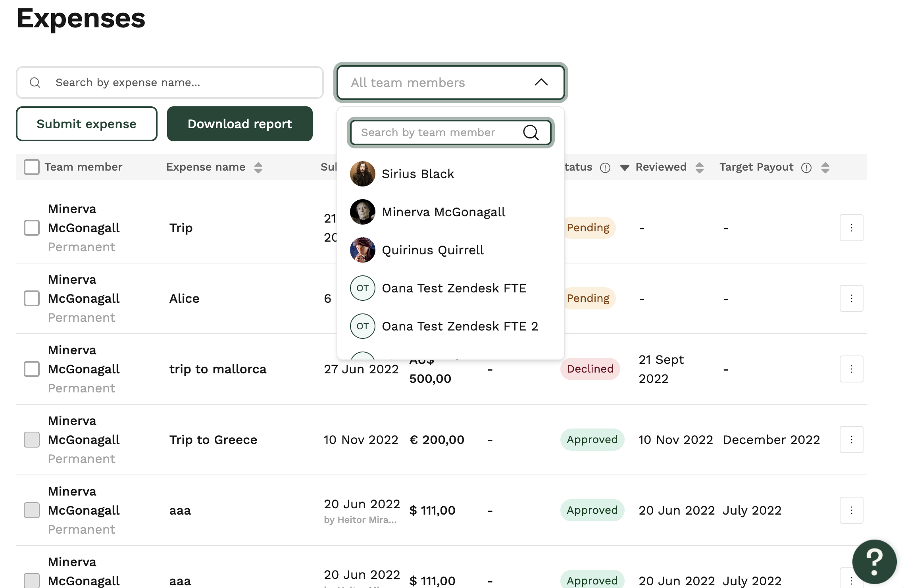Check the Trip expense row checkbox

pyautogui.click(x=32, y=228)
